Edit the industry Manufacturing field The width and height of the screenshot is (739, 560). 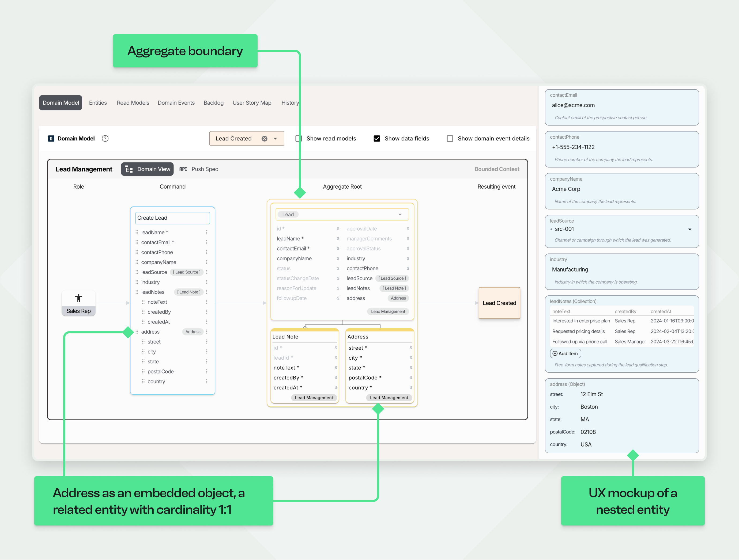(622, 272)
